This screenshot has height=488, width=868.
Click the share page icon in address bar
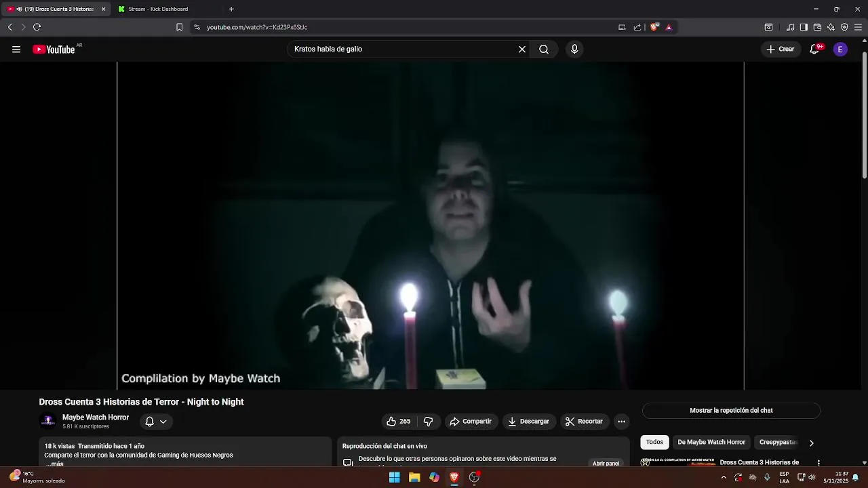point(637,27)
